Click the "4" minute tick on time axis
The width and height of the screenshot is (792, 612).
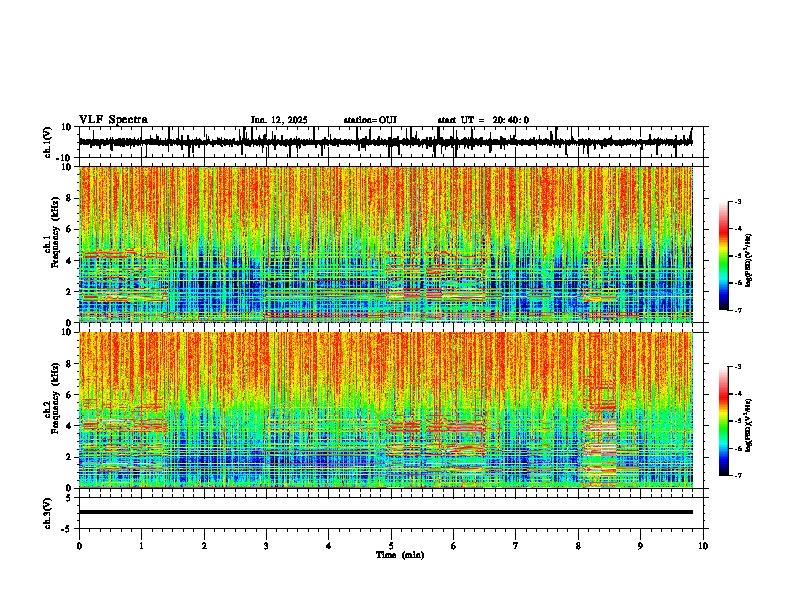coord(329,546)
